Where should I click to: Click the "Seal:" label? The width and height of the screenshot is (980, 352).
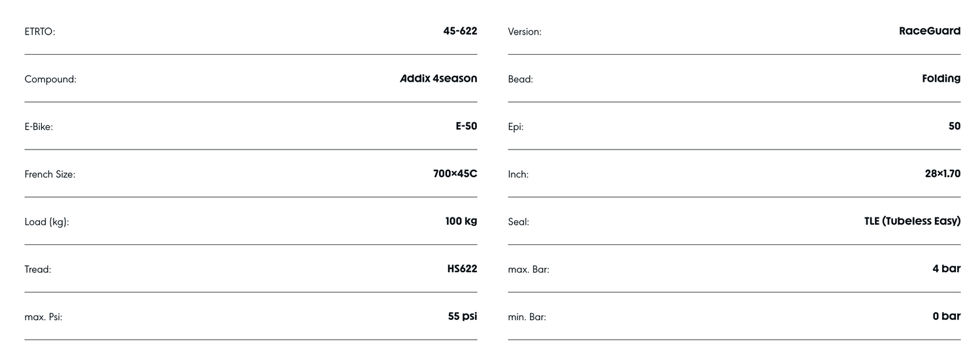coord(519,222)
